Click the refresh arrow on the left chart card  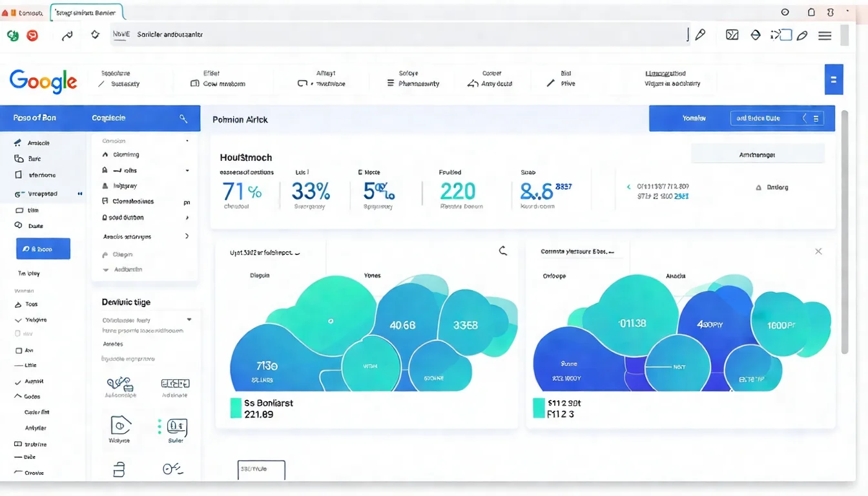point(502,251)
